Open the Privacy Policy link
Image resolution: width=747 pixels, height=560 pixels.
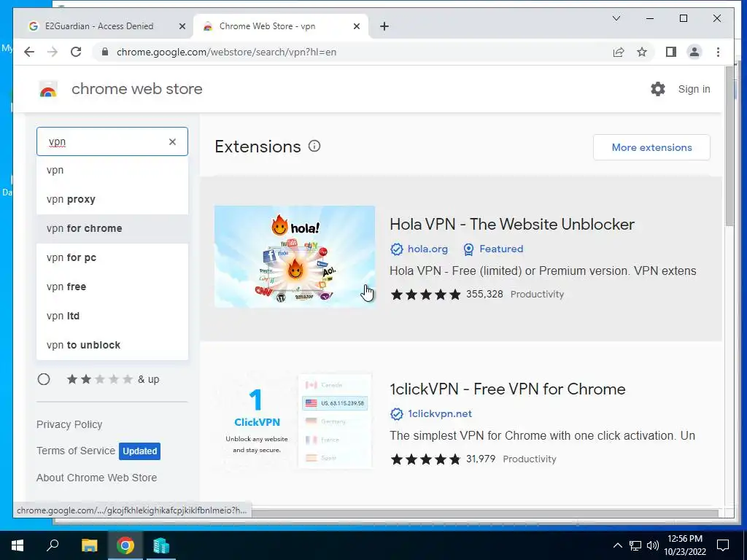pos(69,424)
